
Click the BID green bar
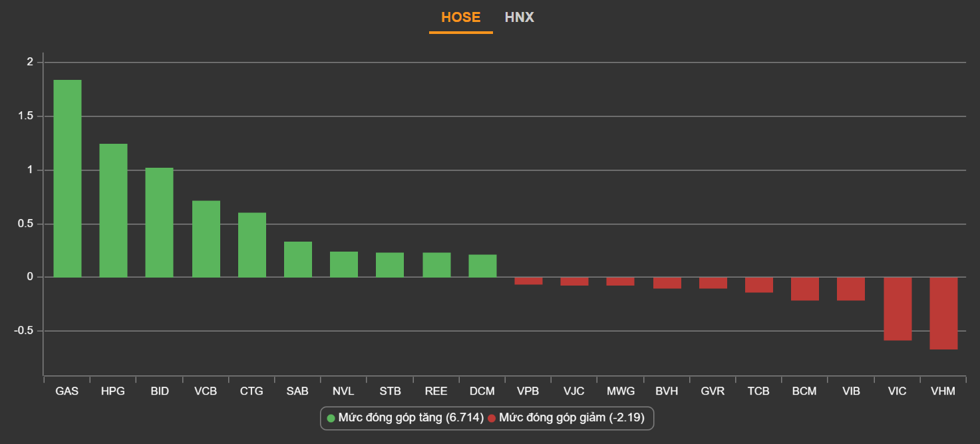159,222
